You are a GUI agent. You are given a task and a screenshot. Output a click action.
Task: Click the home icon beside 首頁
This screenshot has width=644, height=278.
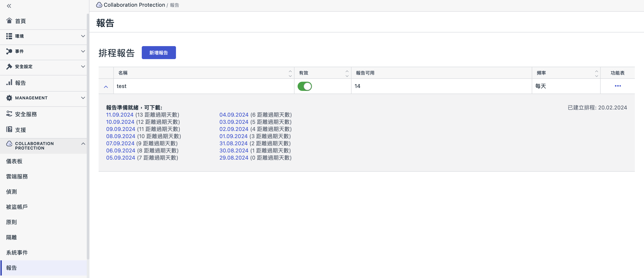pos(9,21)
